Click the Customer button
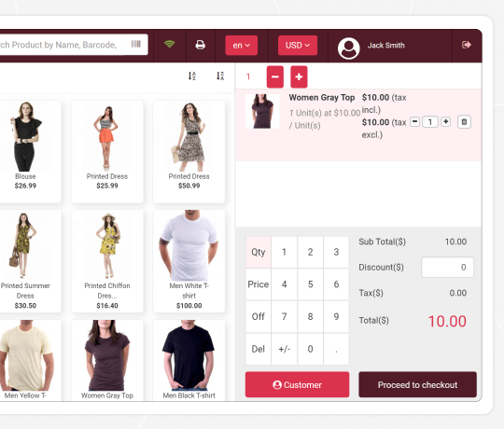The image size is (504, 429). (298, 384)
